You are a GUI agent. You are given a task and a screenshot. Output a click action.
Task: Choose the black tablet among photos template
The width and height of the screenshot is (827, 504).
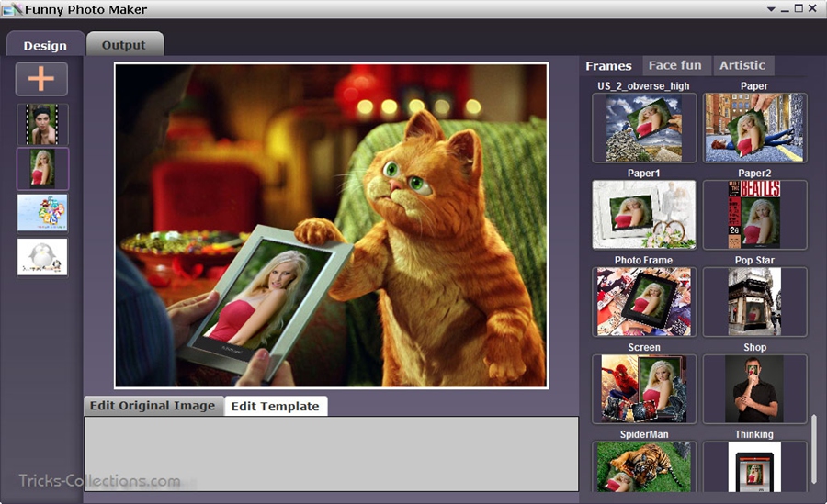pos(644,301)
